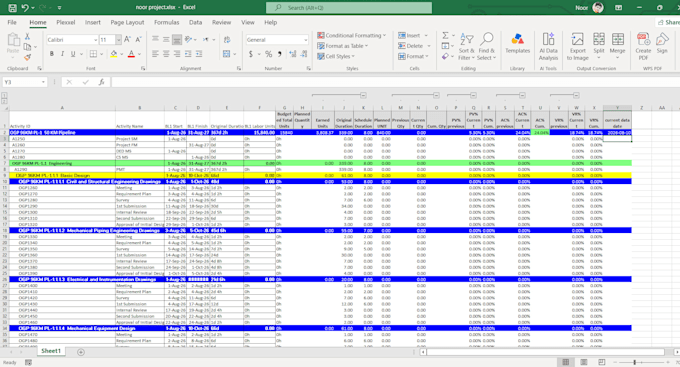Click the AutoSum sigma icon
Screen dimensions: 680x367
pyautogui.click(x=445, y=35)
